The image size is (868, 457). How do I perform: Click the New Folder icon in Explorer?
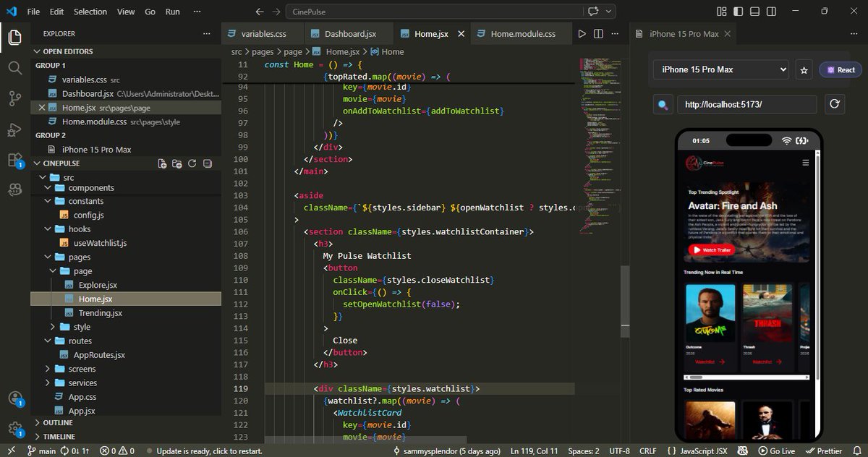pos(176,163)
